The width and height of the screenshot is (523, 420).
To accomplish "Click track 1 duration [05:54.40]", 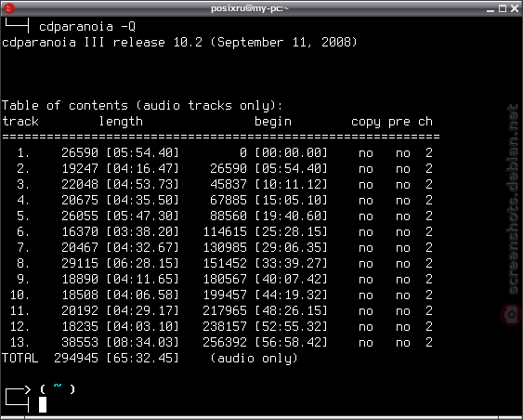I will click(x=143, y=152).
